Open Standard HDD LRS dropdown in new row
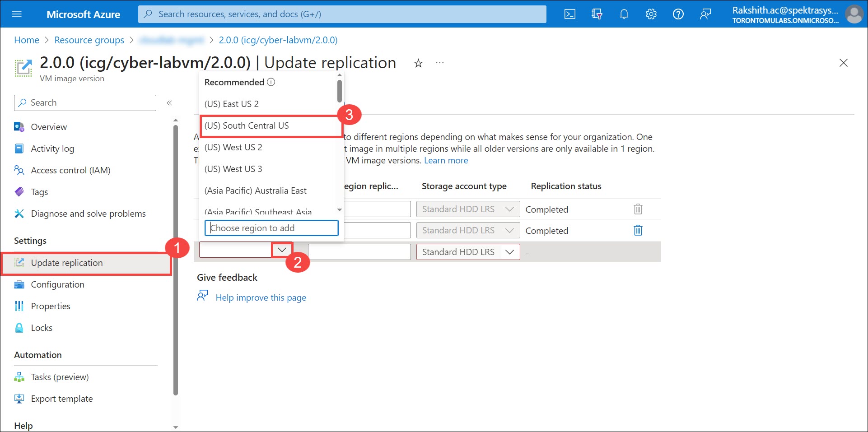This screenshot has width=868, height=432. (x=468, y=252)
